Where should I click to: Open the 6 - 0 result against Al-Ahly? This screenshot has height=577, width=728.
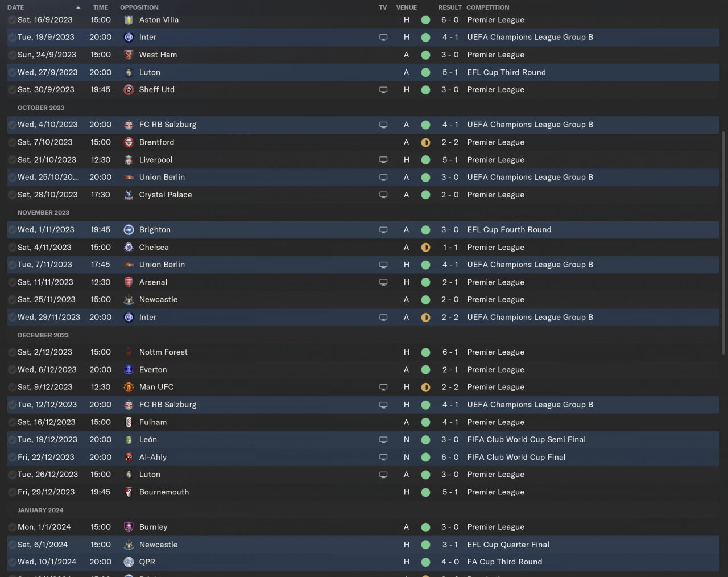click(450, 457)
